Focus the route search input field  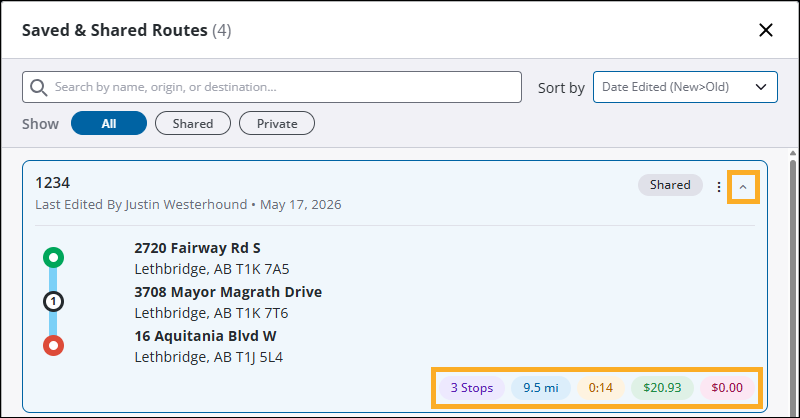pos(272,87)
